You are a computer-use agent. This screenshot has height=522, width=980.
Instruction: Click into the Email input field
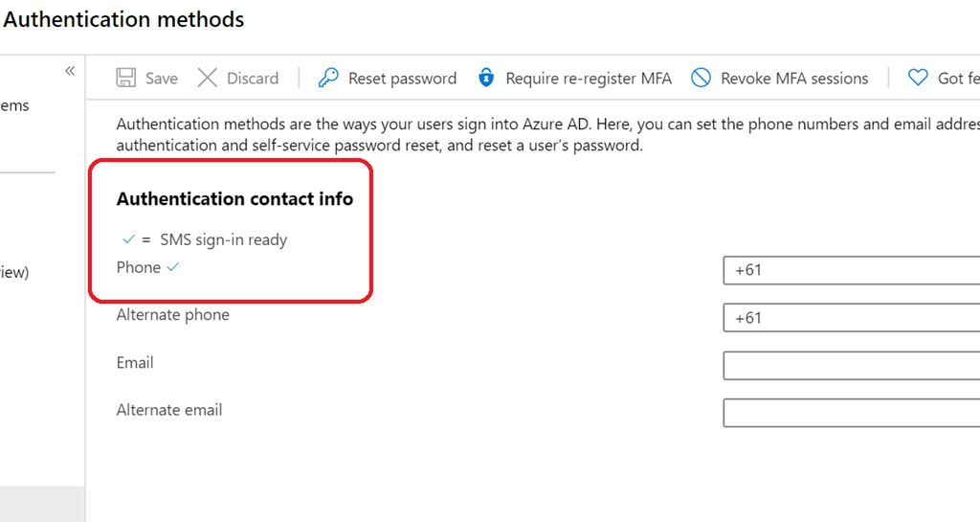(852, 366)
